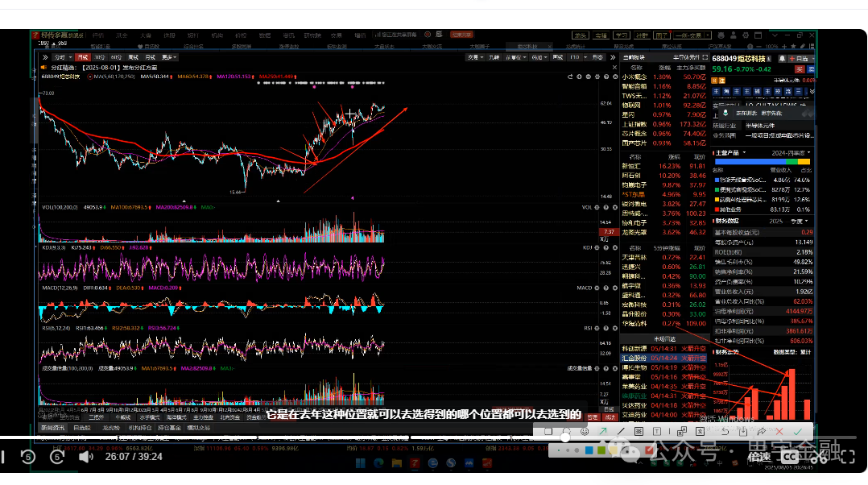The width and height of the screenshot is (868, 485).
Task: Select the 小米概念 sector row
Action: point(663,77)
